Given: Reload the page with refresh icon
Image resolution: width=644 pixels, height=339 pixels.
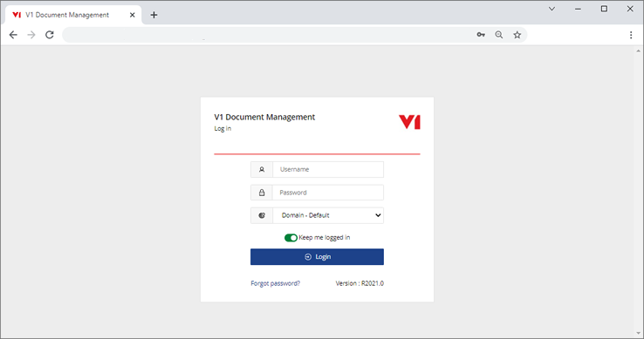Looking at the screenshot, I should [50, 35].
